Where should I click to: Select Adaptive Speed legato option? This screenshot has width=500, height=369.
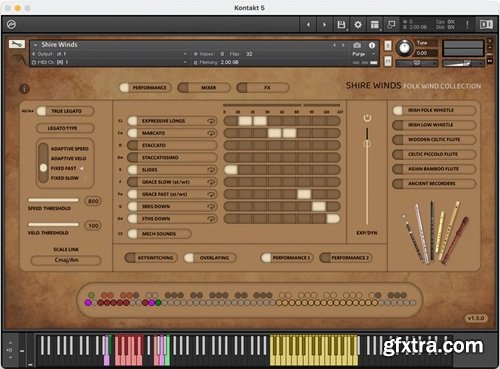(x=70, y=149)
